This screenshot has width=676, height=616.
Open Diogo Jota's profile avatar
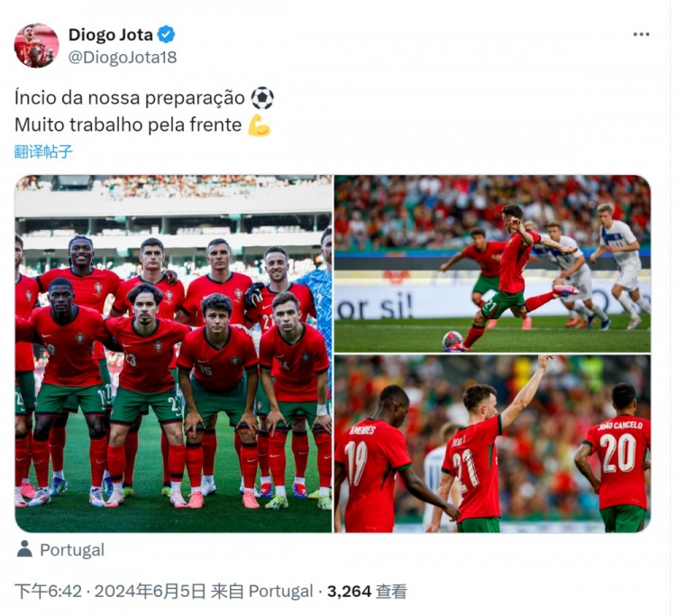[x=36, y=45]
